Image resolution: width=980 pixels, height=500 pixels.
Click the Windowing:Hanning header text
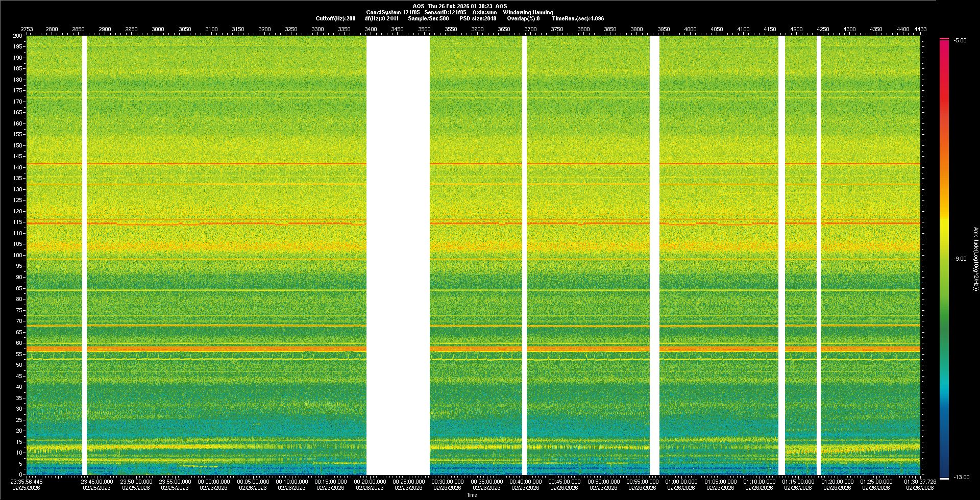528,12
